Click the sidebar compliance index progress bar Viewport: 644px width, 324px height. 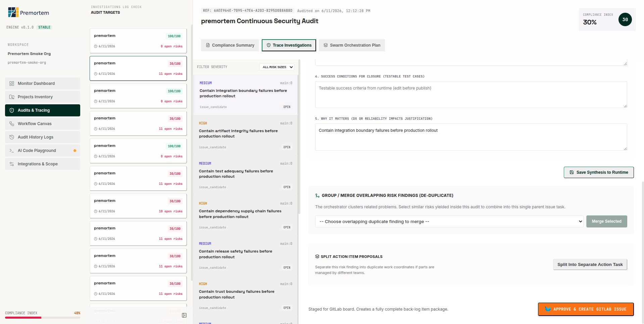[x=43, y=318]
